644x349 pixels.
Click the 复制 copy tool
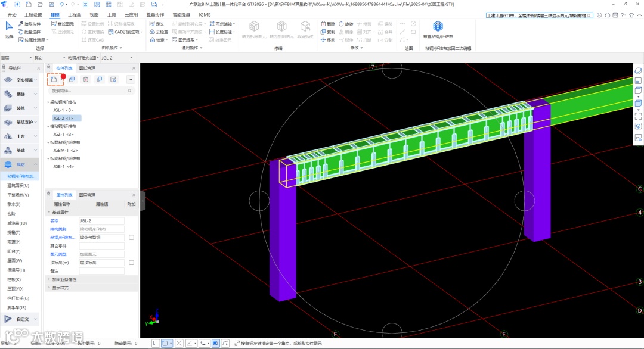click(x=328, y=32)
